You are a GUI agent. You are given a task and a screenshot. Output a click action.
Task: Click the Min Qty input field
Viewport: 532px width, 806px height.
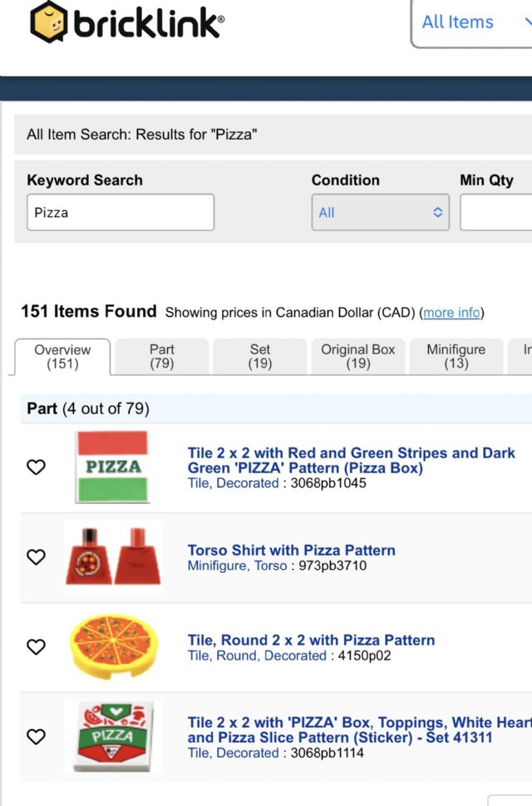pos(495,212)
